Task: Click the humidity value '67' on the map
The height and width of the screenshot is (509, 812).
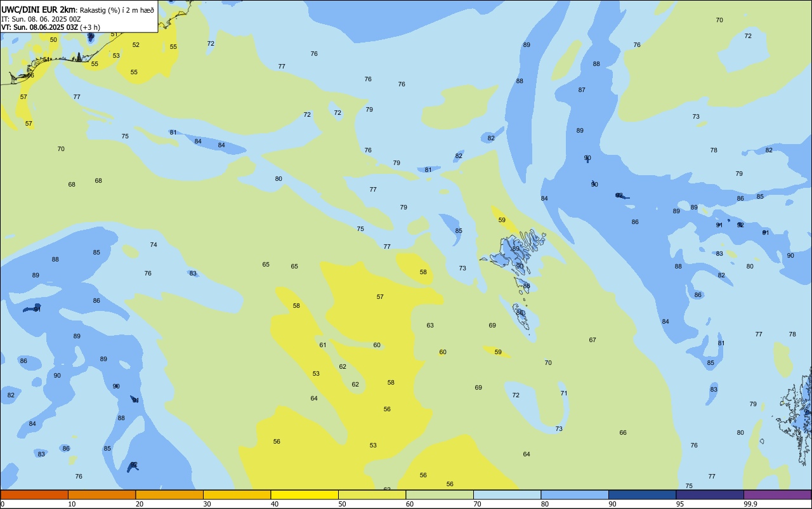Action: [x=593, y=340]
